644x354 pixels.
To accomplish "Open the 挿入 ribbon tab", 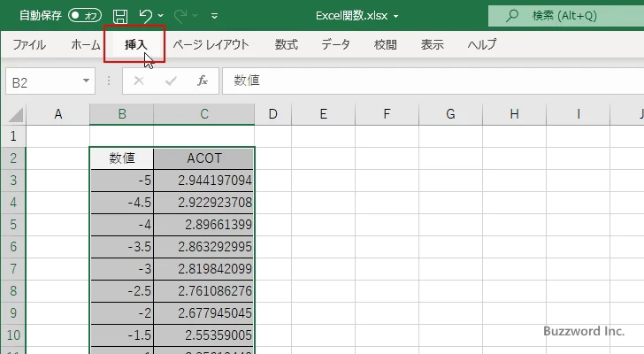I will [135, 44].
